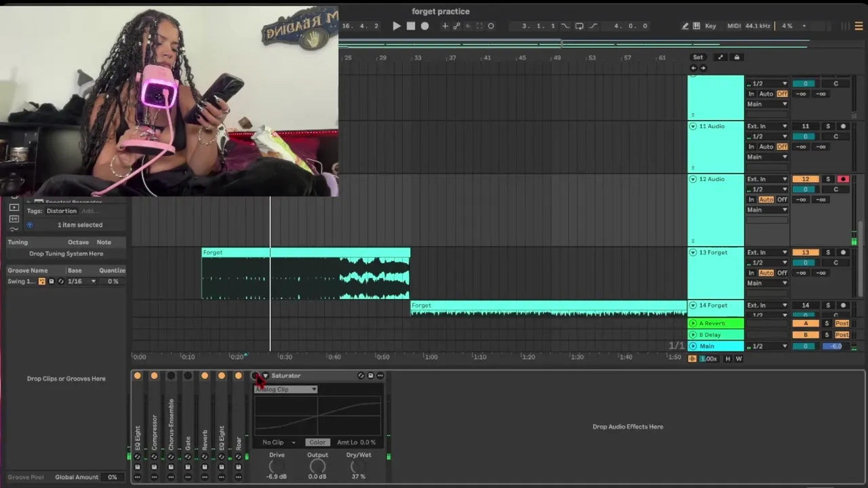
Task: Open input type dropdown on 11 Audio
Action: click(767, 126)
